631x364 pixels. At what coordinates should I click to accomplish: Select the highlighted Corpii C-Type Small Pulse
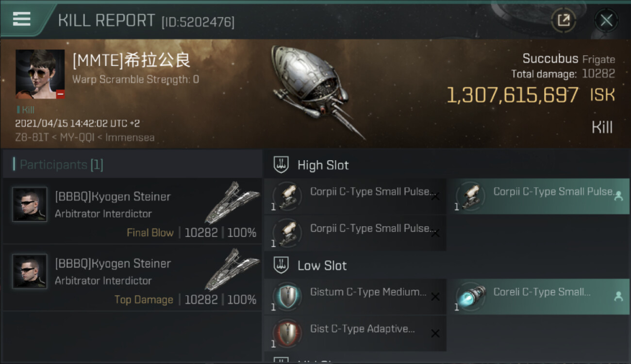538,196
